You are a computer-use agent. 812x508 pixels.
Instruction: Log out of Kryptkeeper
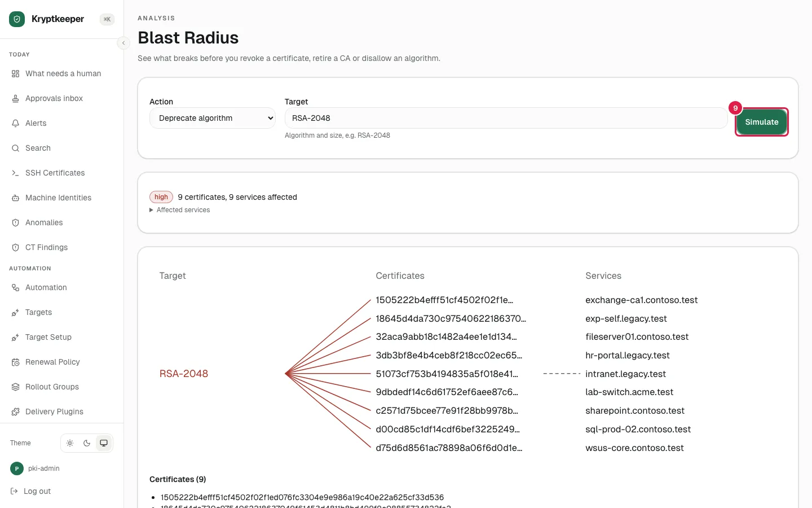coord(31,492)
